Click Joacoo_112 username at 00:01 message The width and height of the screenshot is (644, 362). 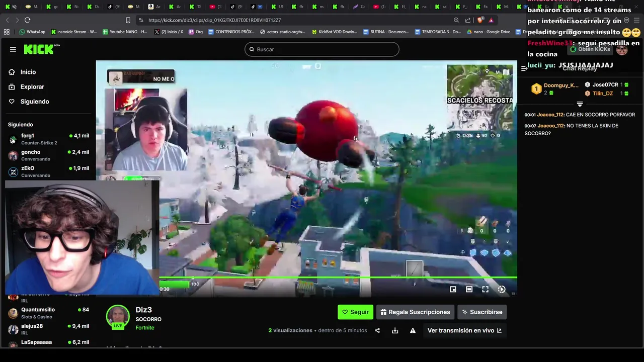coord(550,115)
